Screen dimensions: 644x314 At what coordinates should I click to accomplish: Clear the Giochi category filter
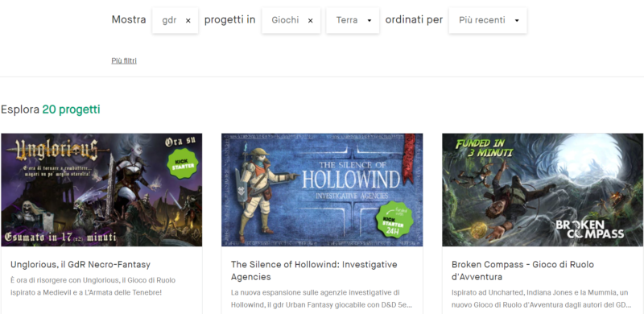(311, 21)
